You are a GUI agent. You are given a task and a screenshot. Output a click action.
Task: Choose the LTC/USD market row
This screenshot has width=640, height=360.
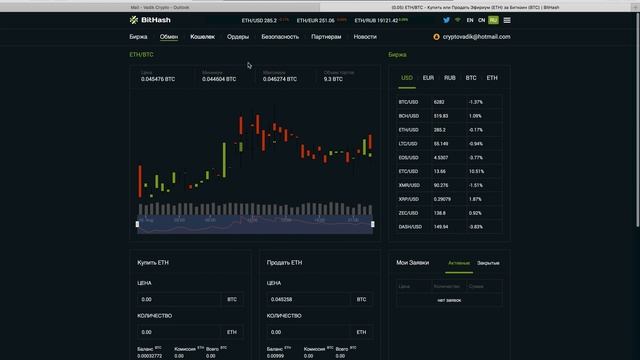[449, 144]
